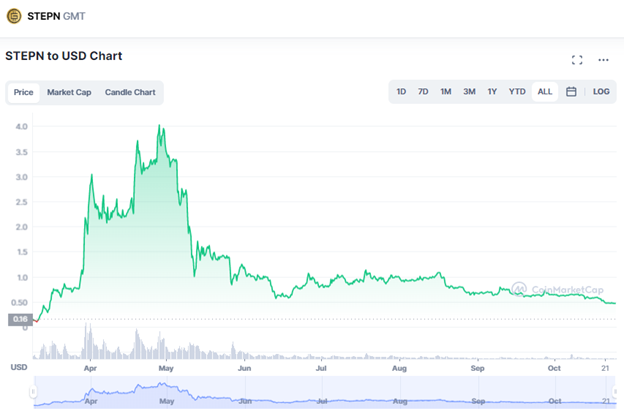This screenshot has width=624, height=411.
Task: Click the 0.50 y-axis price label
Action: (20, 303)
